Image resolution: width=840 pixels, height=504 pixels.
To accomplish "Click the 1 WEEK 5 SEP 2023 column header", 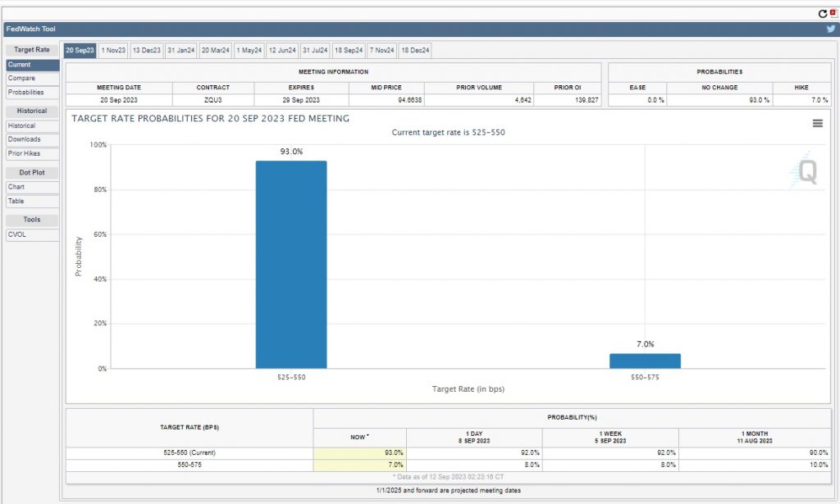I will [x=610, y=437].
